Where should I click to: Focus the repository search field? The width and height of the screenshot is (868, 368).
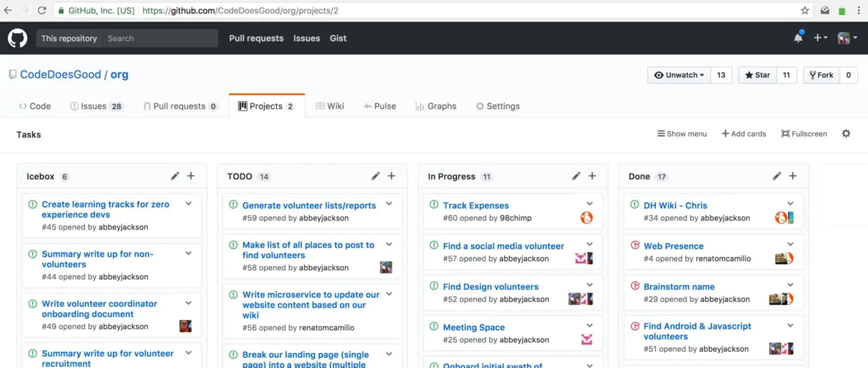[161, 38]
